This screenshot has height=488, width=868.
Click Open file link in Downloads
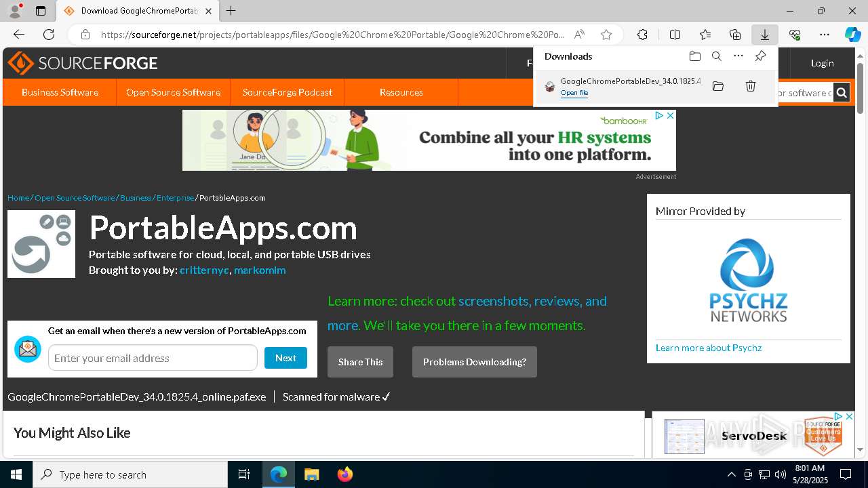(x=574, y=93)
